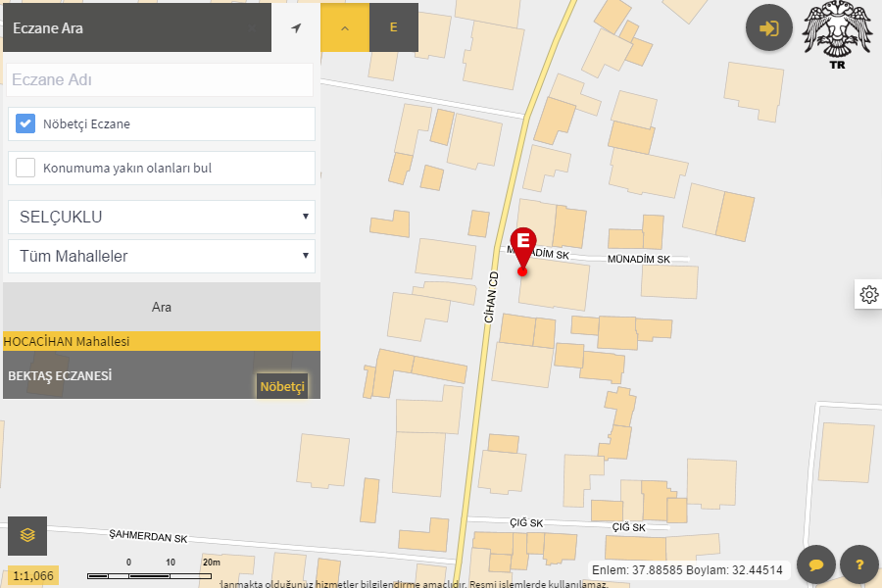Click the Eczane Ara panel title

pos(48,27)
